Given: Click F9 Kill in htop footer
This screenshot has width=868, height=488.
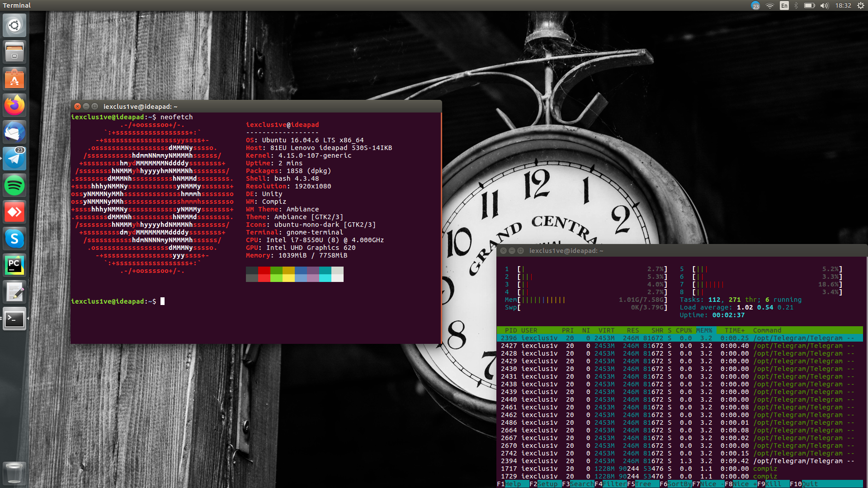Looking at the screenshot, I should click(773, 484).
